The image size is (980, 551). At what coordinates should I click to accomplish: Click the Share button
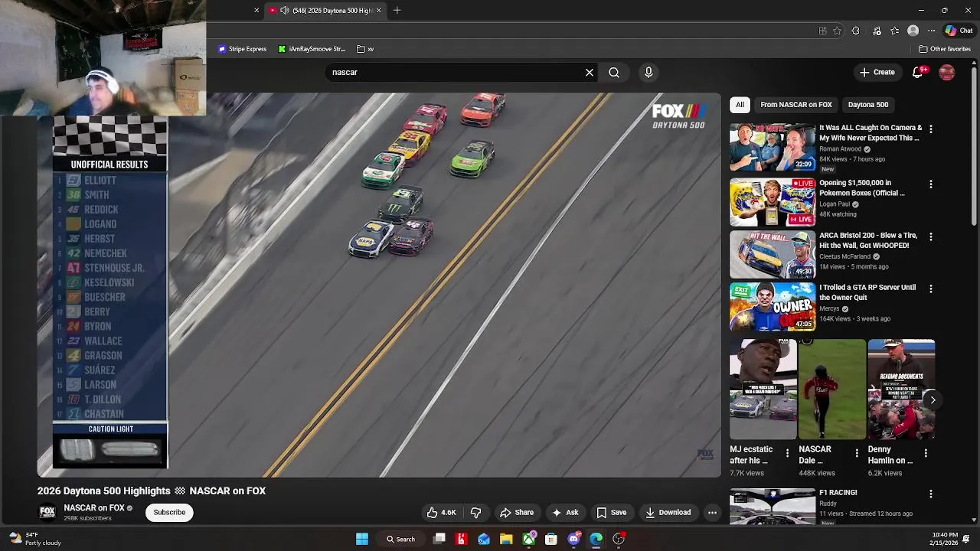pos(517,513)
